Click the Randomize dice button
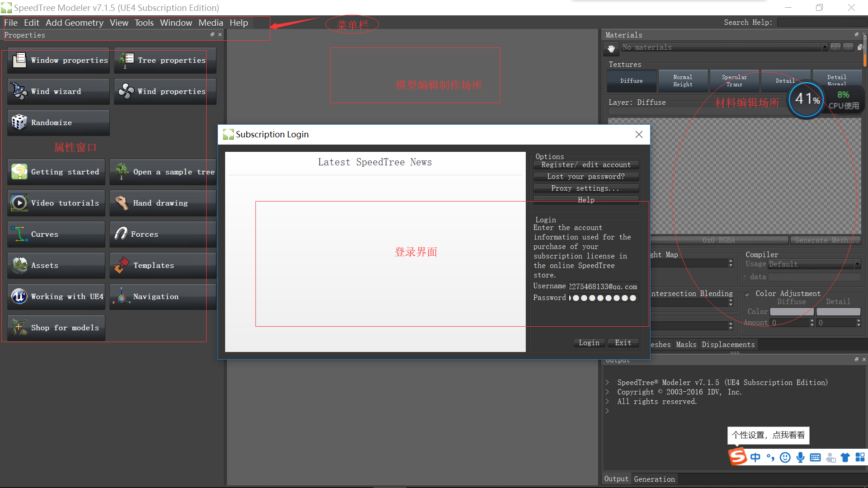 58,122
